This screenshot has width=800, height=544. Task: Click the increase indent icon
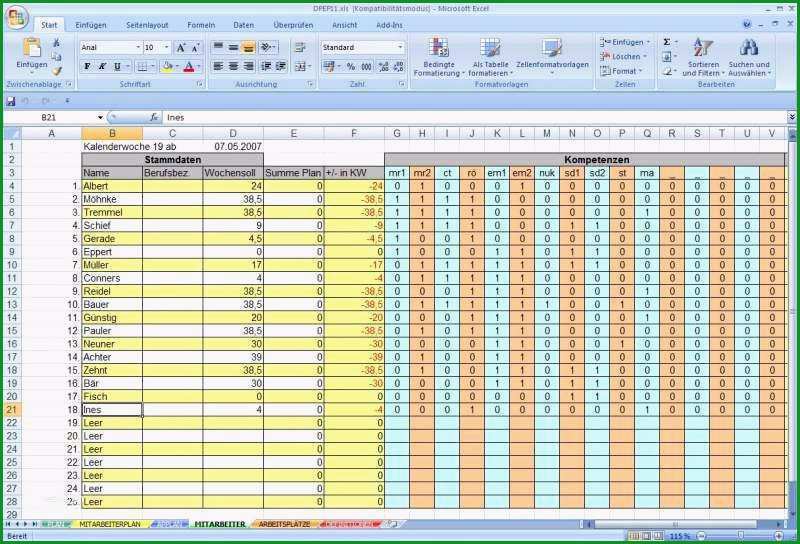pyautogui.click(x=281, y=66)
